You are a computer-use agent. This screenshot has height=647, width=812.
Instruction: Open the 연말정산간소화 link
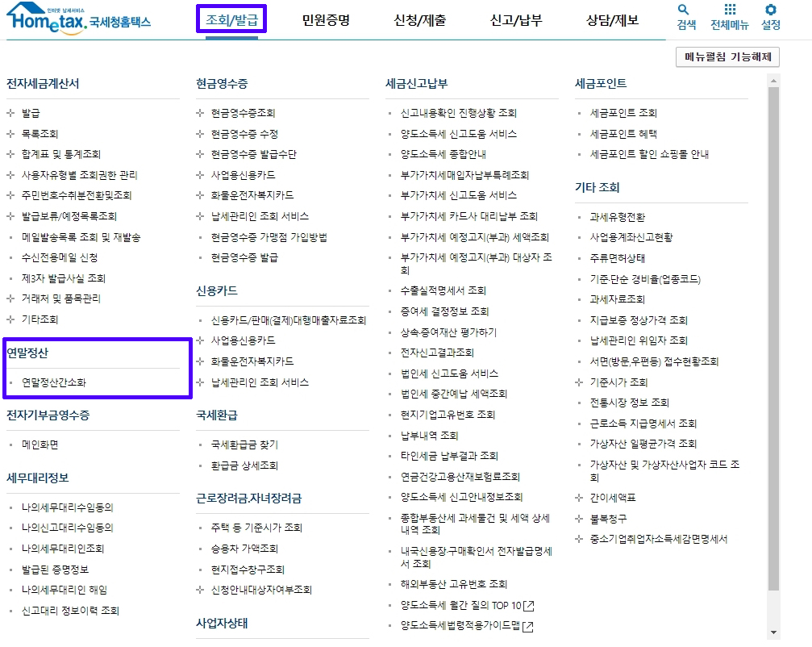54,382
